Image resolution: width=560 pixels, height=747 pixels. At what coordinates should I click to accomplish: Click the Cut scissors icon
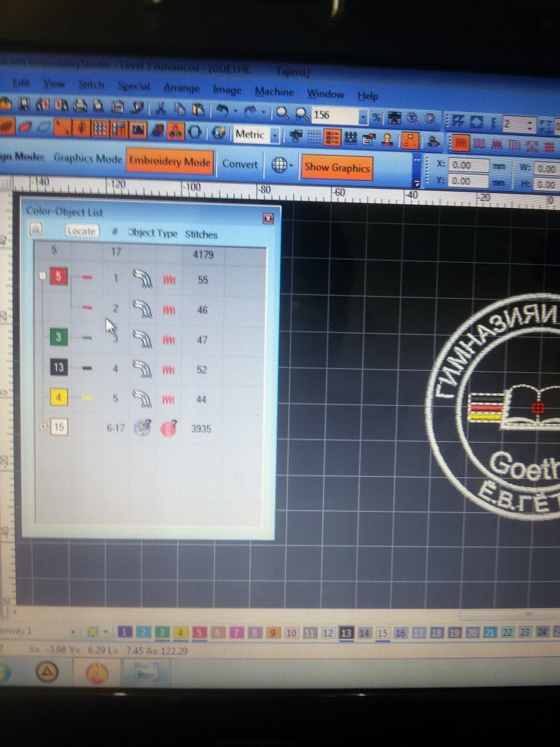[161, 108]
